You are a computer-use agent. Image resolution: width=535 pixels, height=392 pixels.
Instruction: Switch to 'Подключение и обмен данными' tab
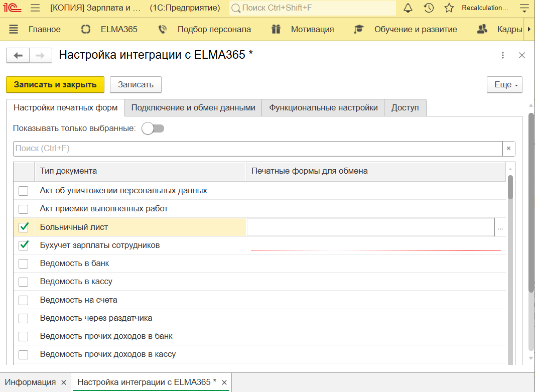(193, 108)
